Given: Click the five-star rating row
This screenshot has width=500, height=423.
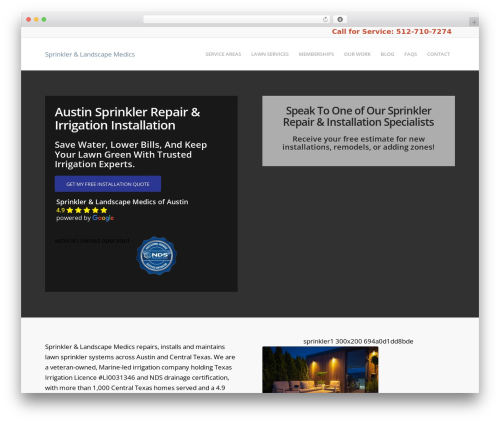Looking at the screenshot, I should [87, 210].
